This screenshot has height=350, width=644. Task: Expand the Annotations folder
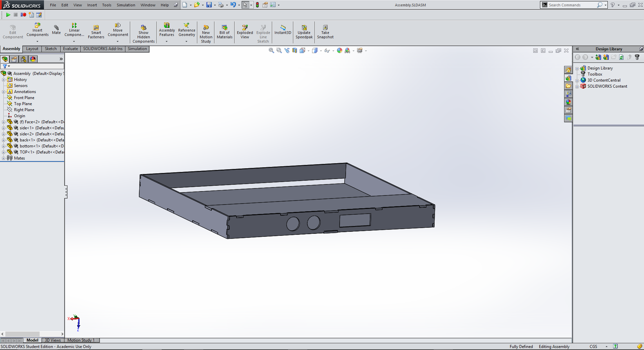tap(4, 92)
